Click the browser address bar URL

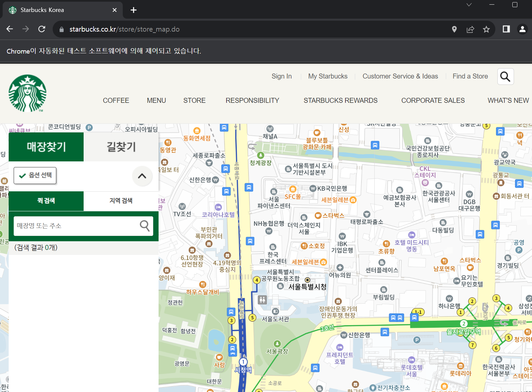pyautogui.click(x=125, y=29)
